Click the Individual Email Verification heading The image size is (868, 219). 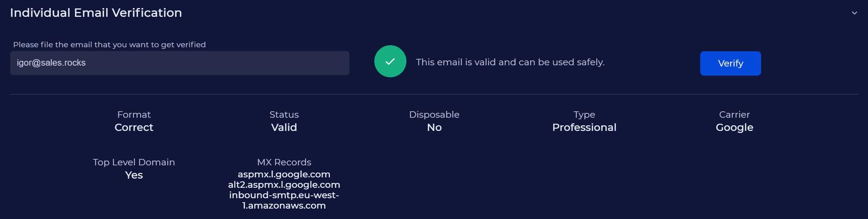pyautogui.click(x=96, y=13)
